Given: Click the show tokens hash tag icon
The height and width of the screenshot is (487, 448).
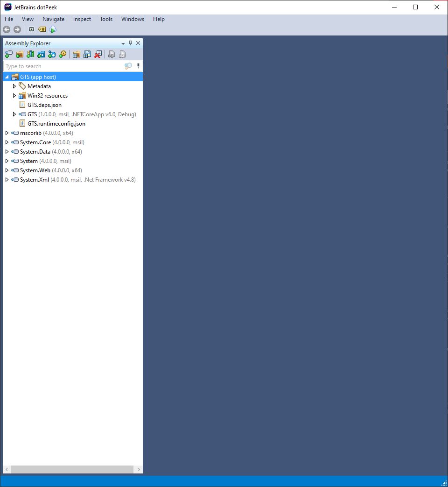Looking at the screenshot, I should coord(42,29).
